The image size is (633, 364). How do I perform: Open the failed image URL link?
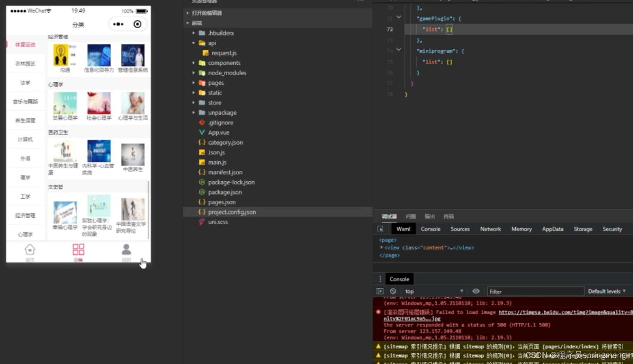tap(566, 312)
